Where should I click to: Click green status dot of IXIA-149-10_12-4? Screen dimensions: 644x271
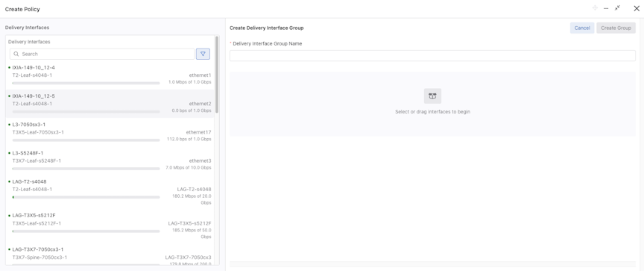pos(10,67)
